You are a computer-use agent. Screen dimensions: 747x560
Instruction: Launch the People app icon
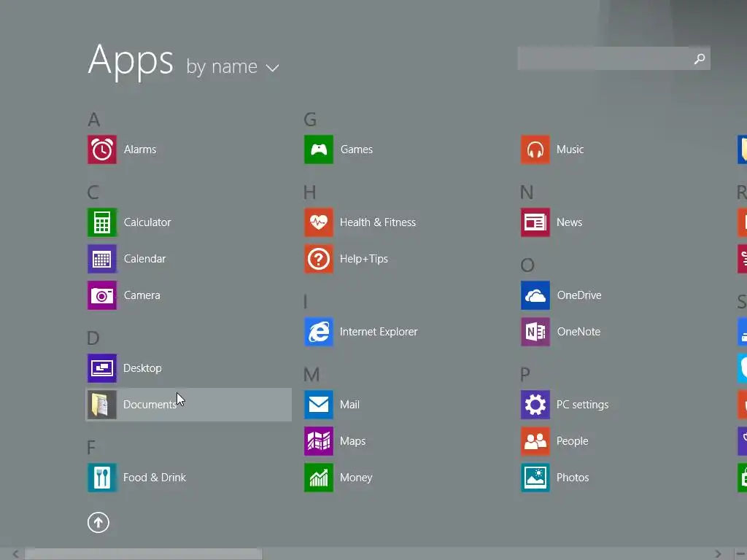click(535, 441)
